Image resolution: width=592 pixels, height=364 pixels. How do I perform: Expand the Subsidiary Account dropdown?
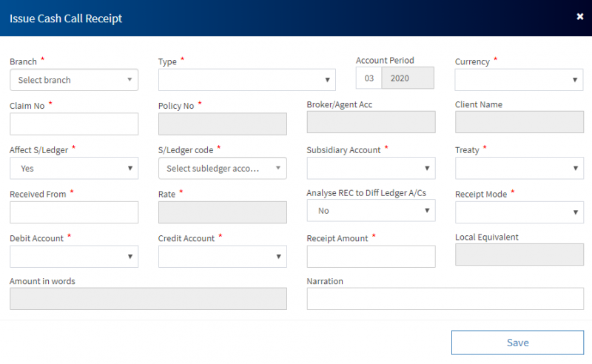click(x=371, y=169)
